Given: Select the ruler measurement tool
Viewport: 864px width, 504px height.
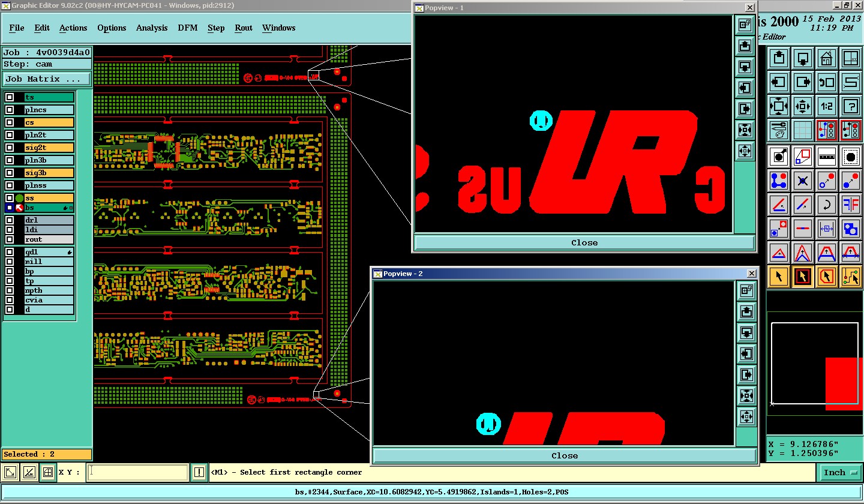Looking at the screenshot, I should pyautogui.click(x=827, y=157).
